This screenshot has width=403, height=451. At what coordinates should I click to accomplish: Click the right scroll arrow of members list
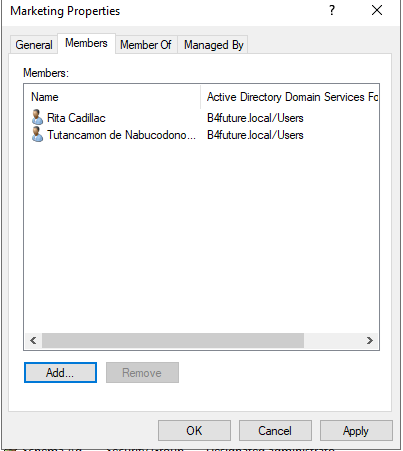coord(370,340)
